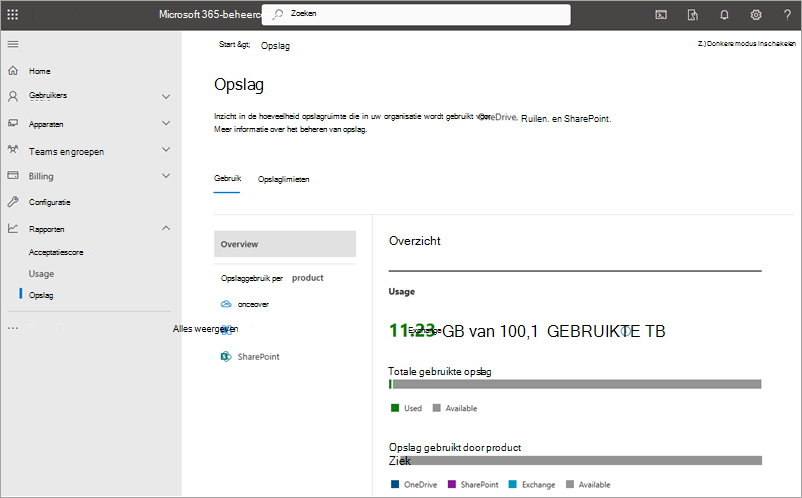Collapse the Rapporten chevron

(x=166, y=228)
